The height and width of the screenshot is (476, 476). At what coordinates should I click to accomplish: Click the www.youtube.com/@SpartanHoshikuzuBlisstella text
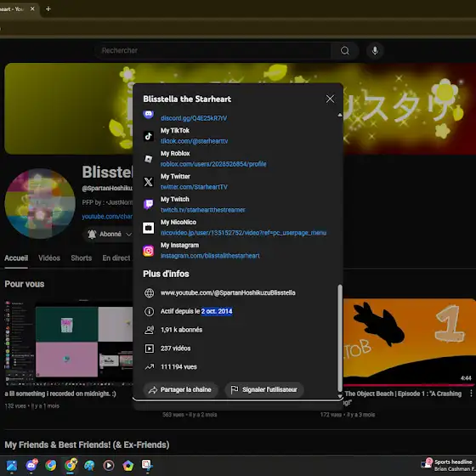[228, 293]
